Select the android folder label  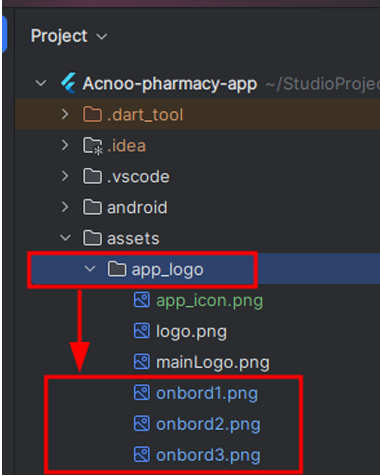(x=137, y=207)
